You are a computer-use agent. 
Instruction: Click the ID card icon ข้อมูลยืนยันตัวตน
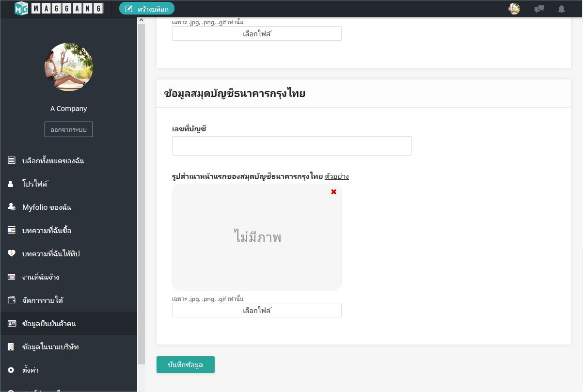click(x=11, y=323)
